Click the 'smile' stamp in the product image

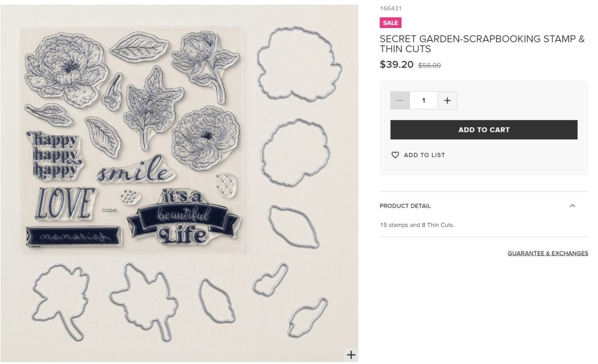(134, 170)
